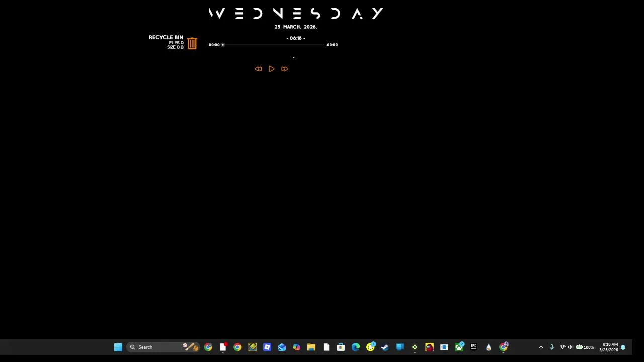Start playback with the orange play button
The image size is (644, 362).
(271, 69)
